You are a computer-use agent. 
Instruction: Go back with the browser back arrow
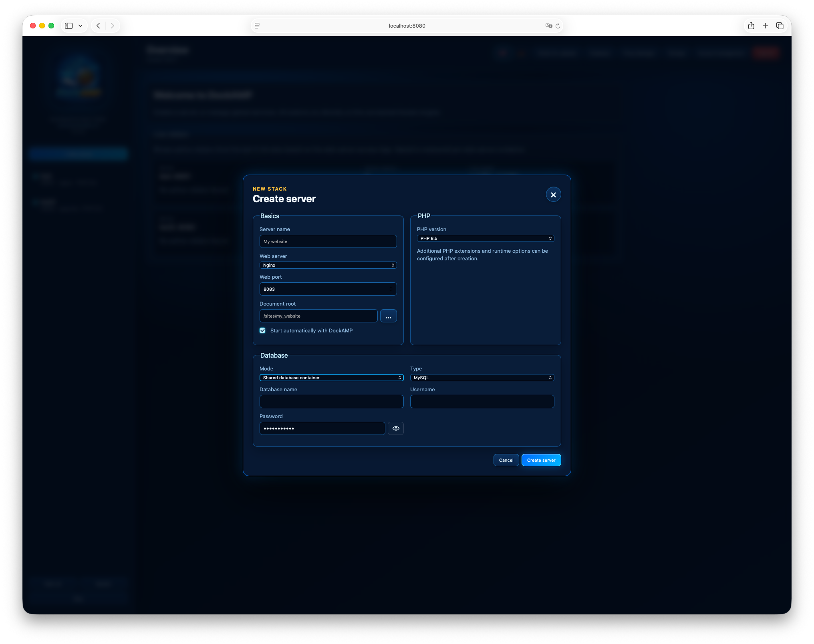click(x=99, y=26)
